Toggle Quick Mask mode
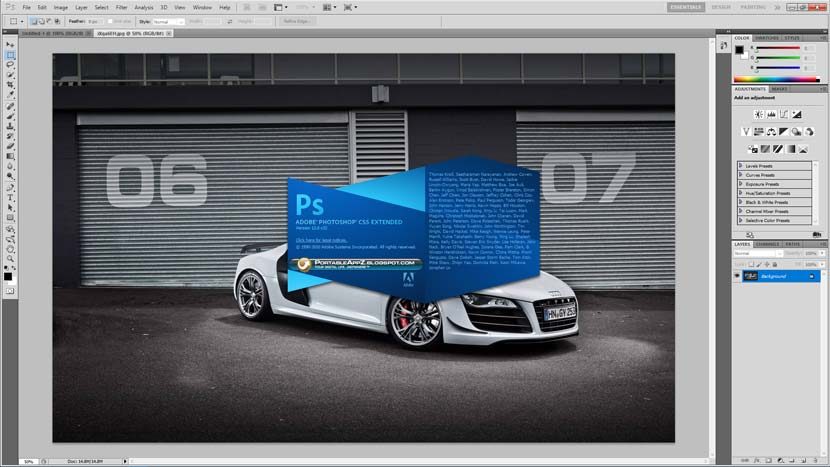 coord(10,291)
